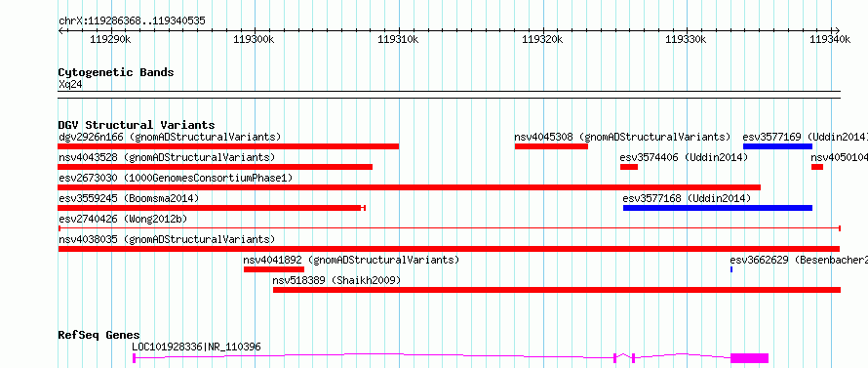This screenshot has height=368, width=868.
Task: Click the Xq24 cytogenetic band line
Action: pos(450,95)
